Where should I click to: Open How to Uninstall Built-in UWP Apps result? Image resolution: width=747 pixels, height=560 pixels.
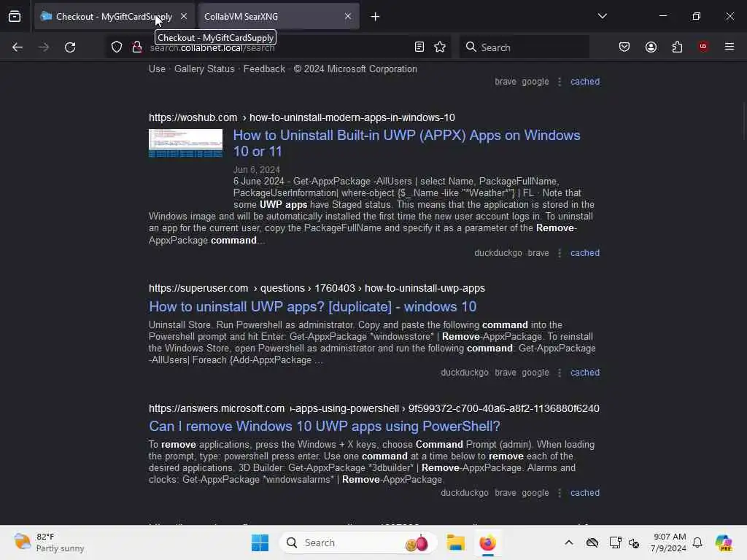click(x=406, y=143)
